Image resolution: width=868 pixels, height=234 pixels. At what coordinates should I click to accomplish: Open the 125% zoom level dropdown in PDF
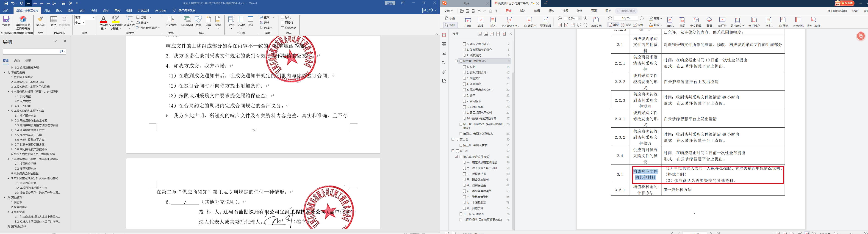click(580, 19)
